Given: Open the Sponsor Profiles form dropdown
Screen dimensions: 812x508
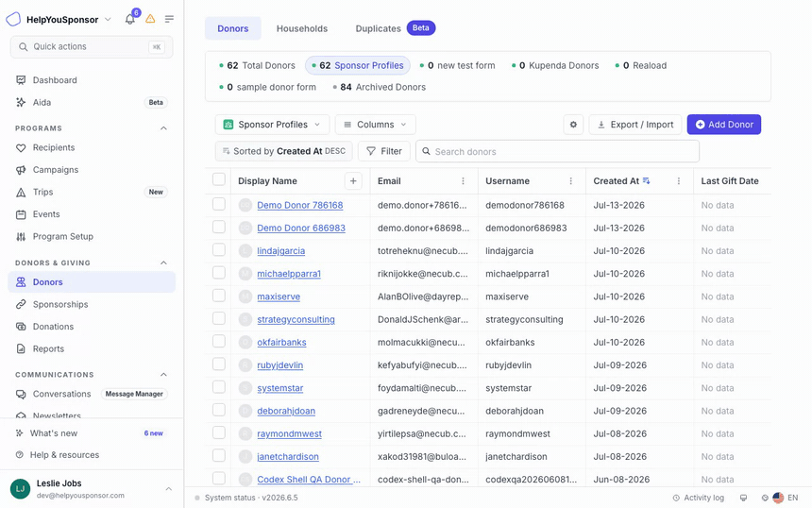Looking at the screenshot, I should 272,125.
